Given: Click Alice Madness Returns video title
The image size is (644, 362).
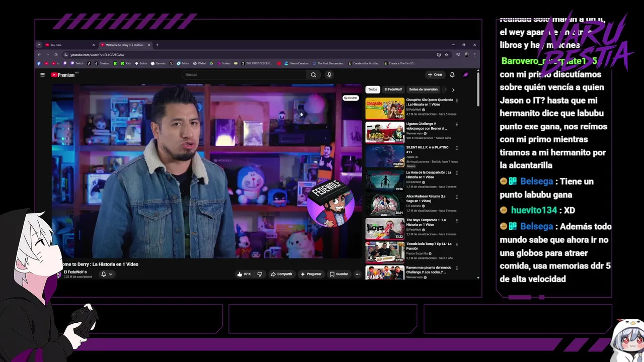Looking at the screenshot, I should 426,199.
